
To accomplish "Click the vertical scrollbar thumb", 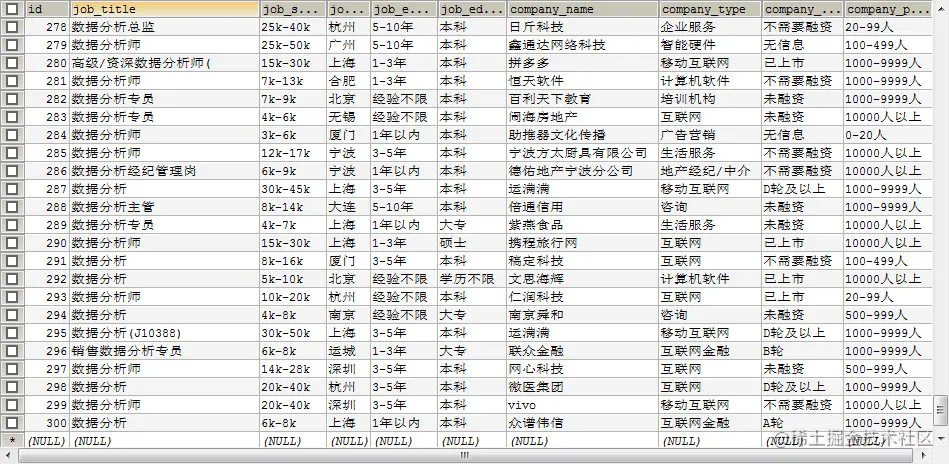I will (941, 411).
